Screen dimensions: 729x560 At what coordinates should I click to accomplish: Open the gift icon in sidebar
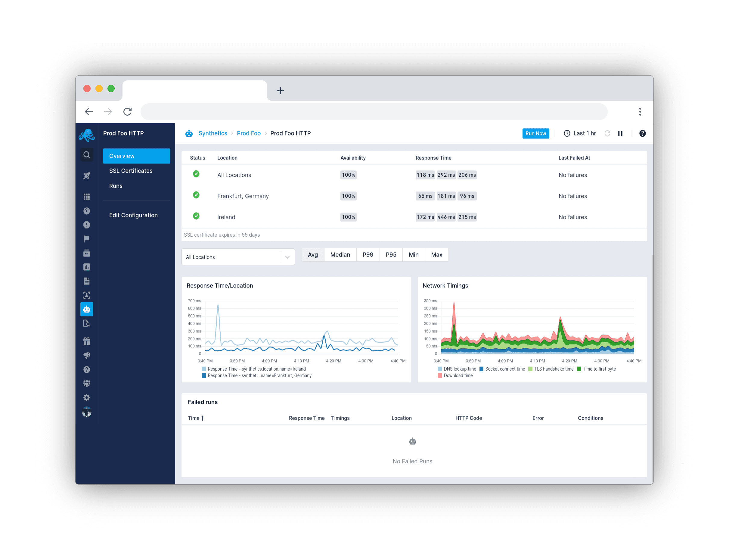87,341
